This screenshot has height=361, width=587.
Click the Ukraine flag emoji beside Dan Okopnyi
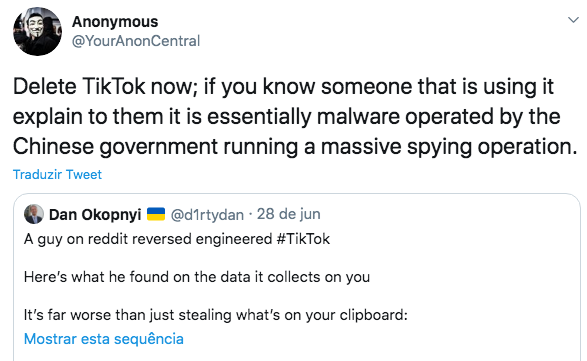(156, 214)
